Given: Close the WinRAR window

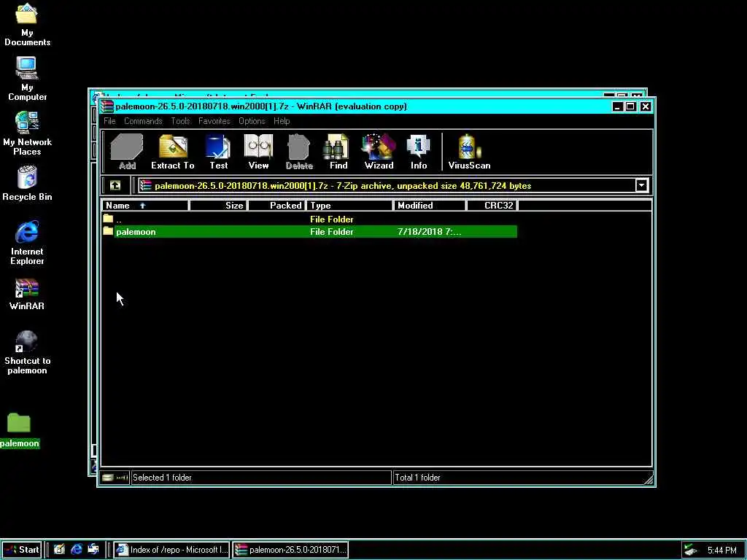Looking at the screenshot, I should [x=645, y=106].
